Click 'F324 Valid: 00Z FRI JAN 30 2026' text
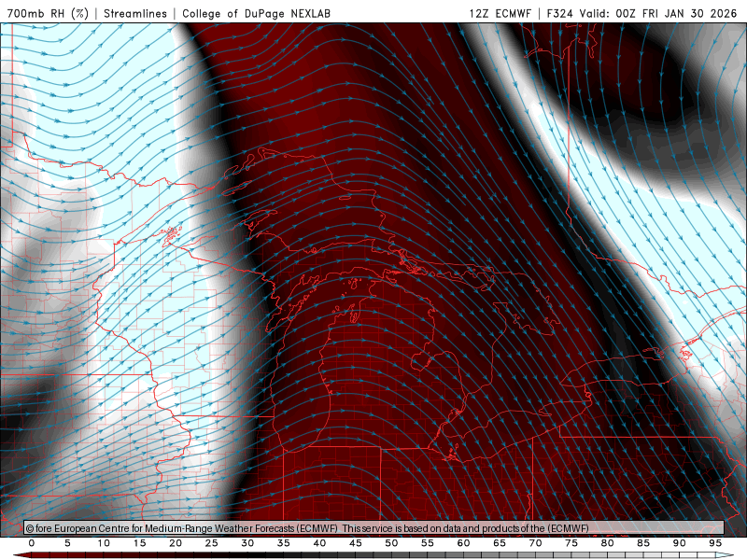This screenshot has width=747, height=560. (x=641, y=13)
